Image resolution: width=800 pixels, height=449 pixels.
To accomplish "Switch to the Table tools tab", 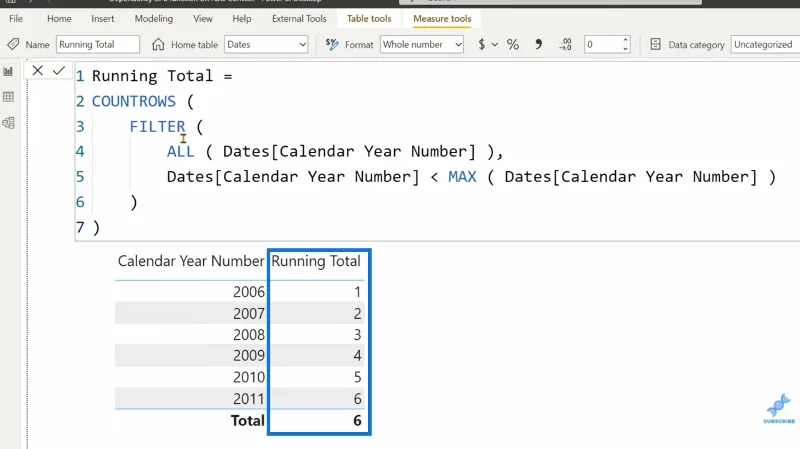I will [369, 18].
